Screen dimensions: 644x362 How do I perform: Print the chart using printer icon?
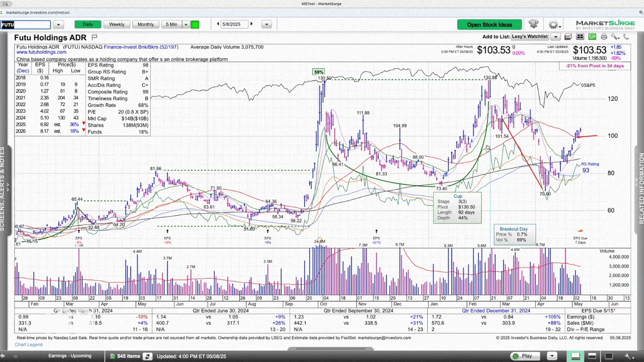click(x=604, y=36)
